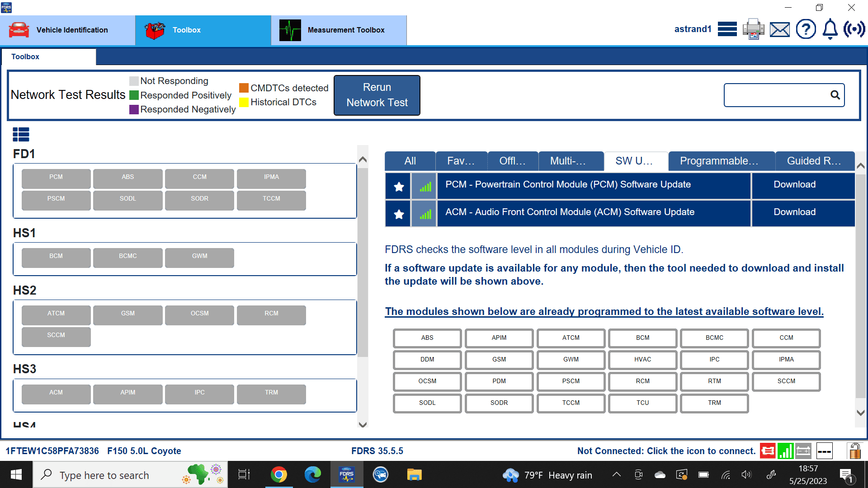
Task: Select the TRM module in HS3
Action: click(271, 394)
